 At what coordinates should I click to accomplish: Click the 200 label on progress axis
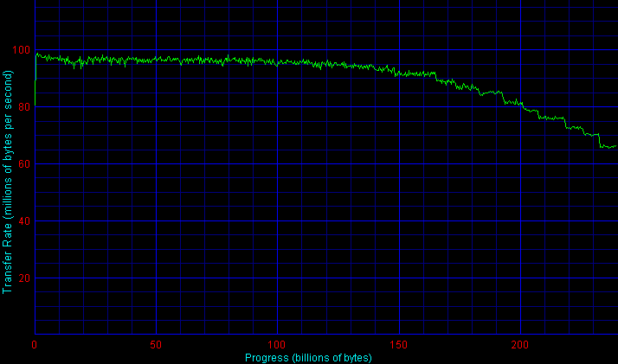520,345
